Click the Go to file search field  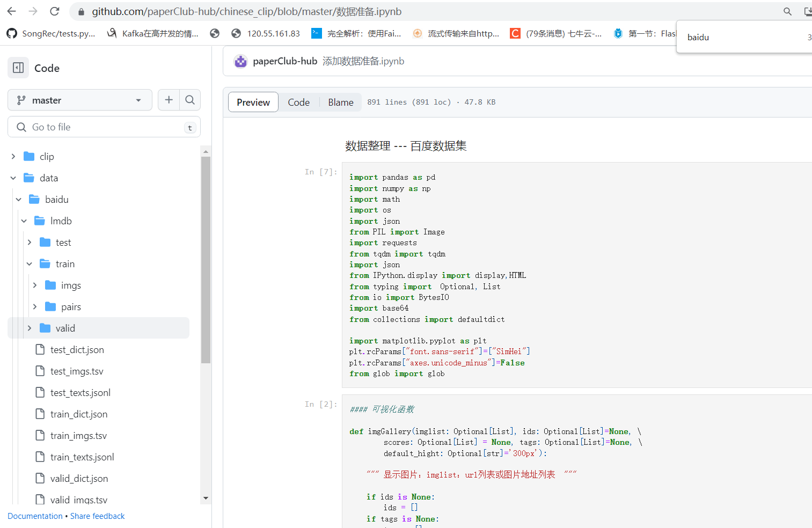(x=104, y=127)
